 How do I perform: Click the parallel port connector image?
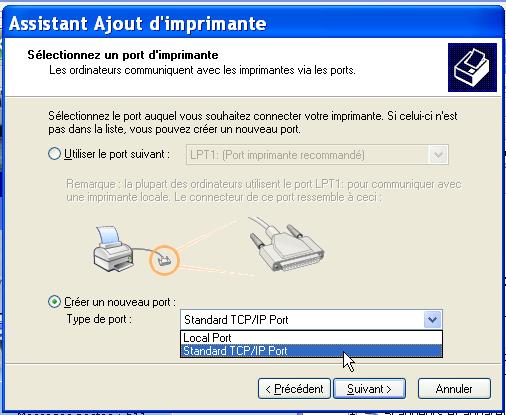(287, 244)
